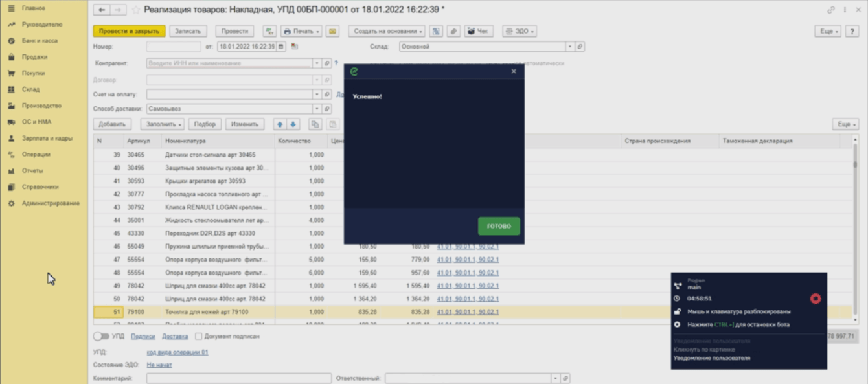Open the Банк и касса section
This screenshot has width=868, height=384.
[40, 41]
